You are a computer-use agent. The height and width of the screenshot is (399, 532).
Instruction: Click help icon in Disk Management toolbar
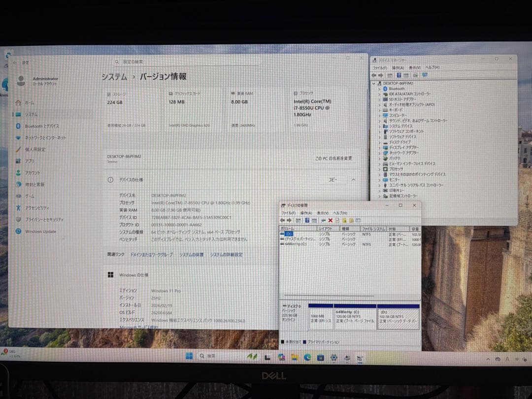click(307, 221)
